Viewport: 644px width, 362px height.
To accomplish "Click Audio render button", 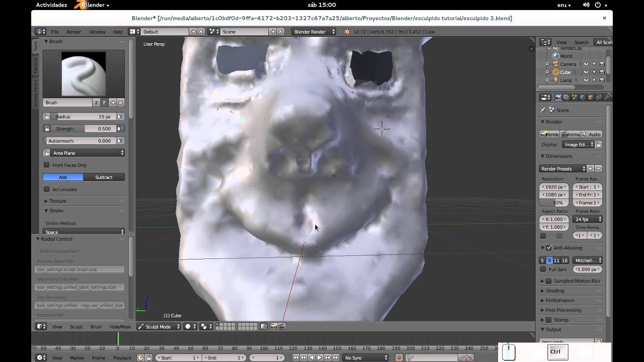I will coord(592,134).
